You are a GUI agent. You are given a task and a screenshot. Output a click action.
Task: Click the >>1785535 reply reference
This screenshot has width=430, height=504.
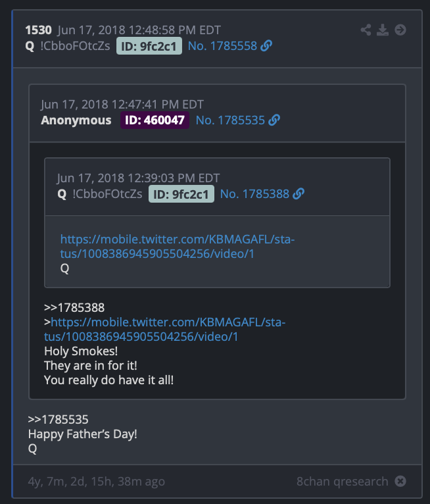58,420
